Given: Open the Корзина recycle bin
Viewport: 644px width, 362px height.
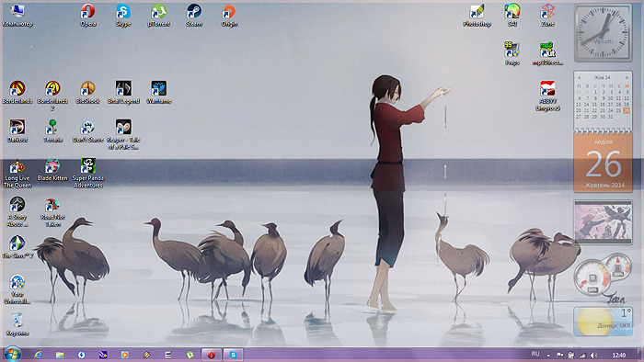Looking at the screenshot, I should pyautogui.click(x=17, y=324).
